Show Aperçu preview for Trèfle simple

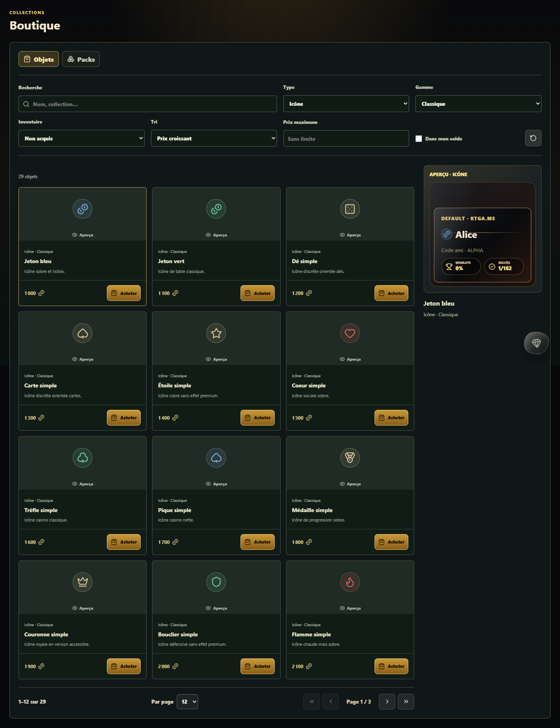[83, 484]
